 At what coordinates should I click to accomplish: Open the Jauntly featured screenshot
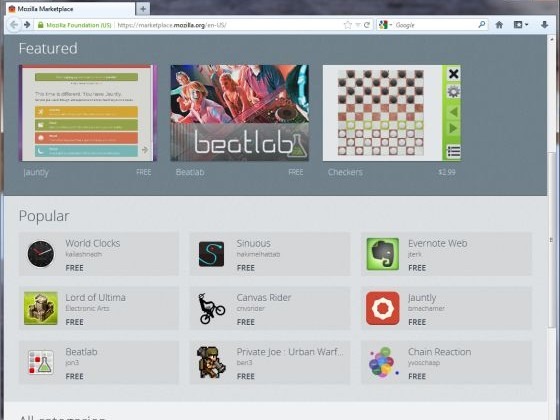coord(88,113)
